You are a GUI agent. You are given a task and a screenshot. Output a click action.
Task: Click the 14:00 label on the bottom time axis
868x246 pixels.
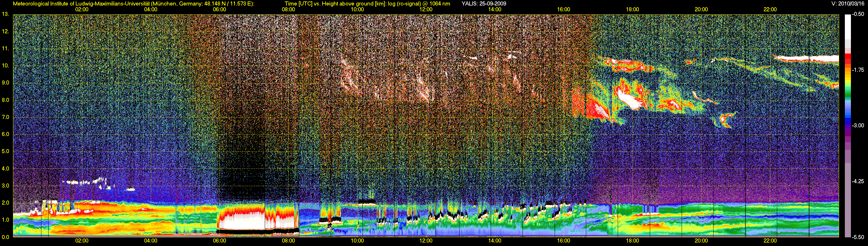[495, 241]
